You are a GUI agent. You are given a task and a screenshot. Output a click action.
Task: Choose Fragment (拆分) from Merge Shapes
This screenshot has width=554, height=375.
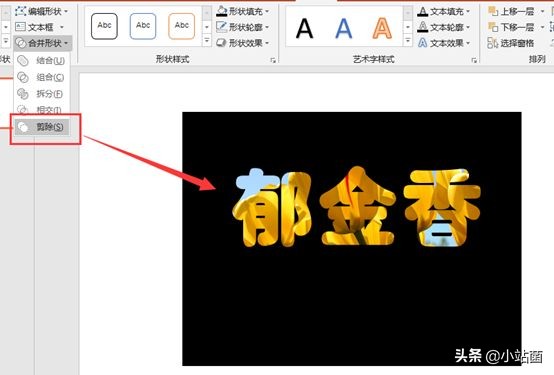point(42,94)
